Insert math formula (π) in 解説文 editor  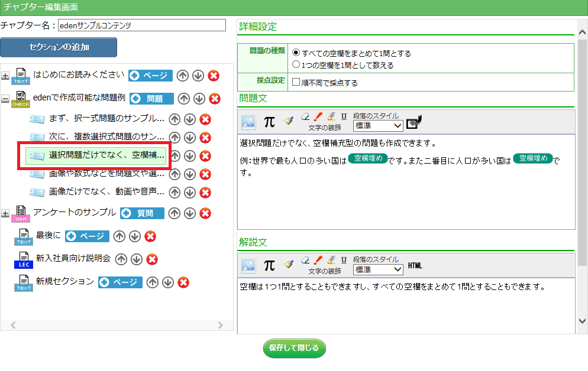point(269,265)
